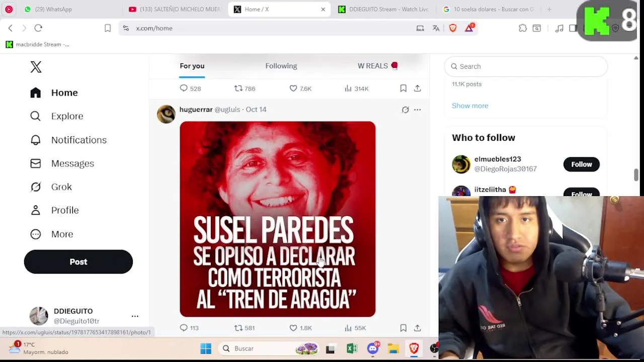This screenshot has height=362, width=644.
Task: Open huguerrar's profile avatar
Action: point(166,114)
